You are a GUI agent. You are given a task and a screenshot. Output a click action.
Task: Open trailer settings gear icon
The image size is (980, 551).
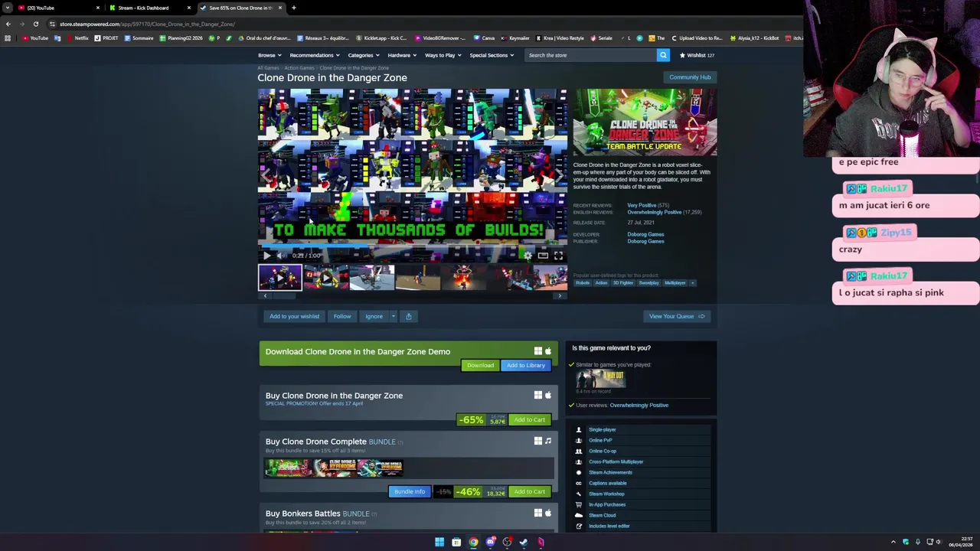[x=528, y=256]
